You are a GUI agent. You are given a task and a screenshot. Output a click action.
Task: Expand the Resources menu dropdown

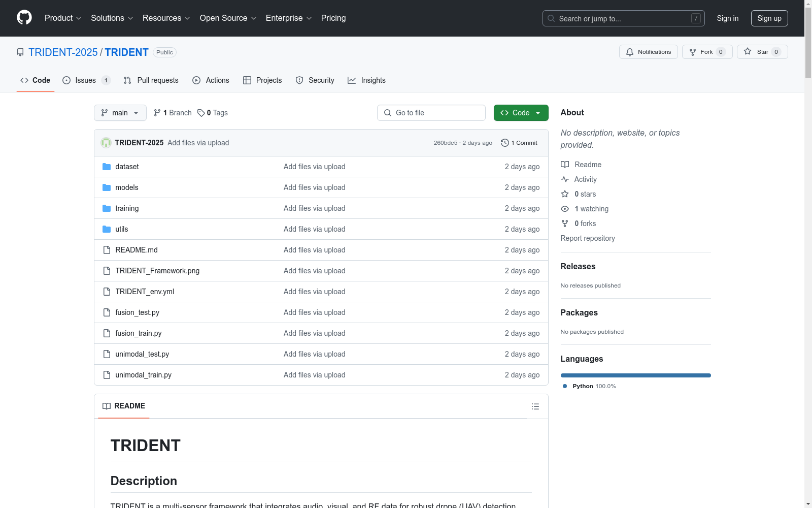(x=166, y=18)
